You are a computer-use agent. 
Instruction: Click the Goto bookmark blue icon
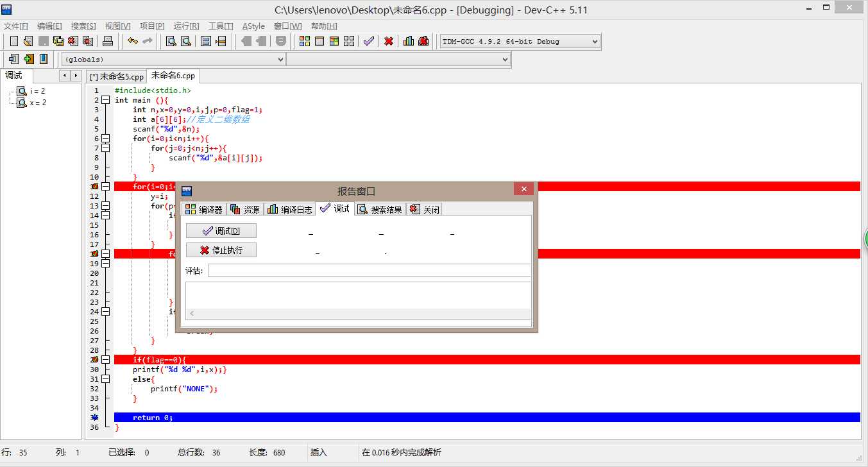[43, 59]
